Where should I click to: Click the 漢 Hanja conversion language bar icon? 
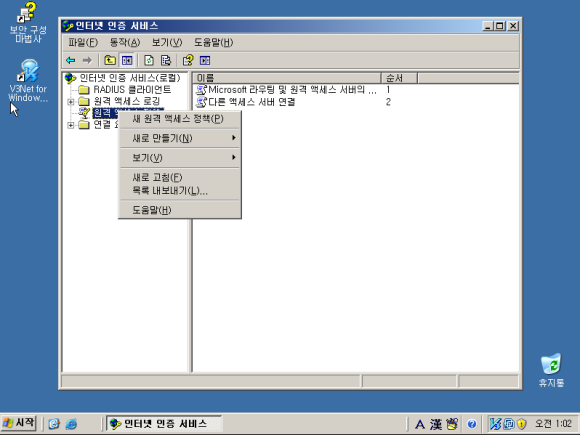point(436,424)
